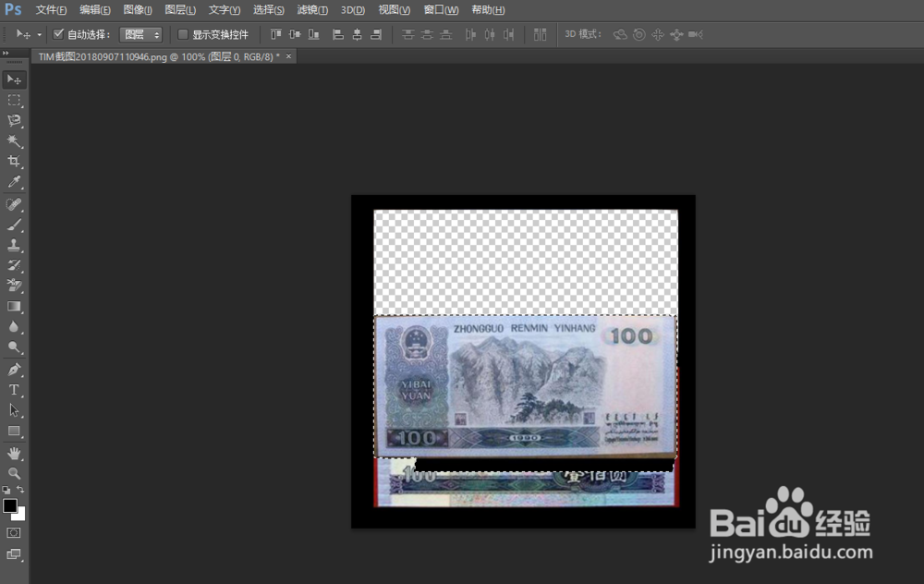Distribute horizontal centers

[489, 34]
